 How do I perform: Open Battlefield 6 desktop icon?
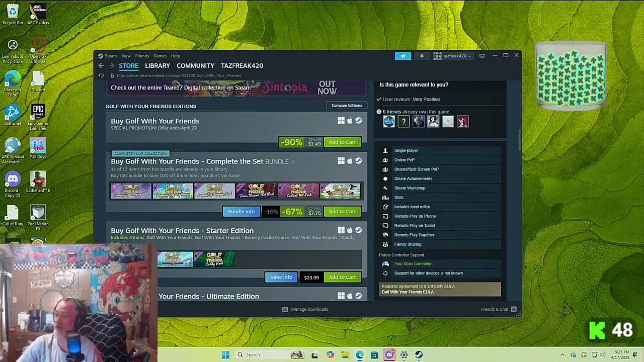point(38,182)
